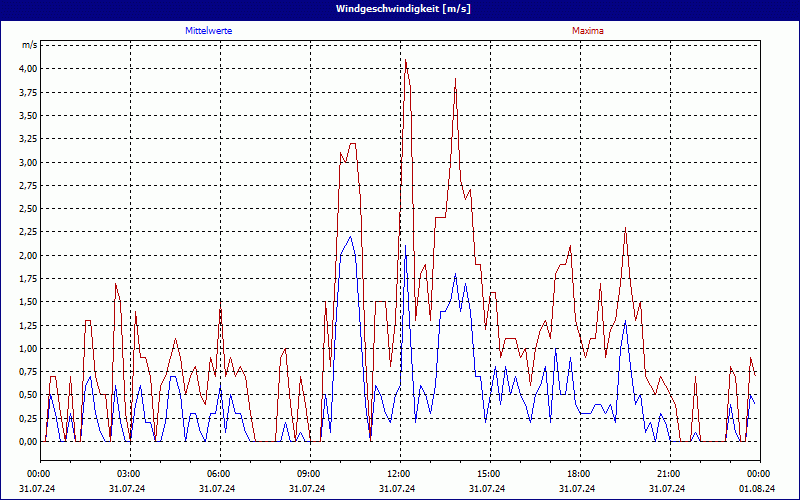The image size is (800, 500).
Task: Click the 2,50 y-axis value
Action: [28, 209]
